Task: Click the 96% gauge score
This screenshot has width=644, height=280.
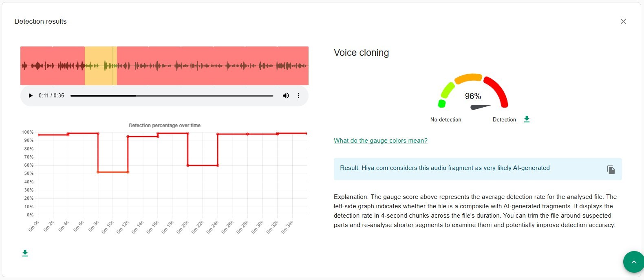Action: 473,96
